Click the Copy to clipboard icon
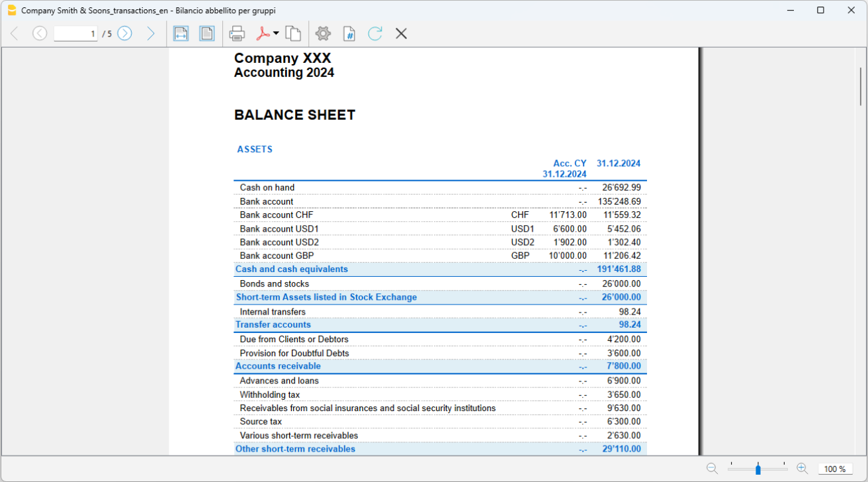The image size is (868, 482). click(294, 33)
